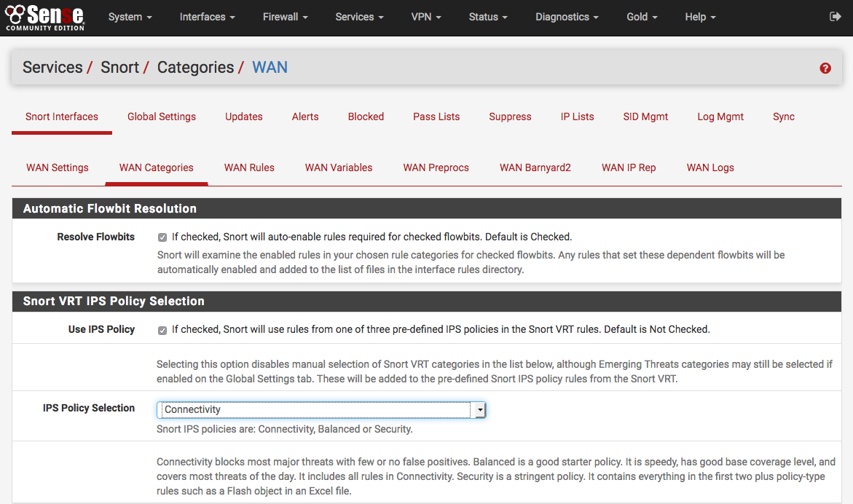The height and width of the screenshot is (504, 853).
Task: Click the Snort breadcrumb link
Action: point(119,68)
